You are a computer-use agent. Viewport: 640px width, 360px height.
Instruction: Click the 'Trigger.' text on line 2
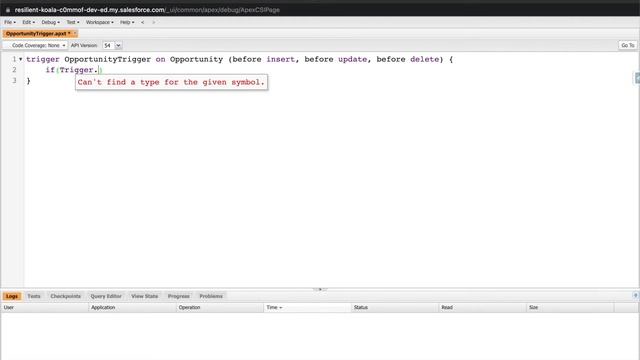coord(79,70)
